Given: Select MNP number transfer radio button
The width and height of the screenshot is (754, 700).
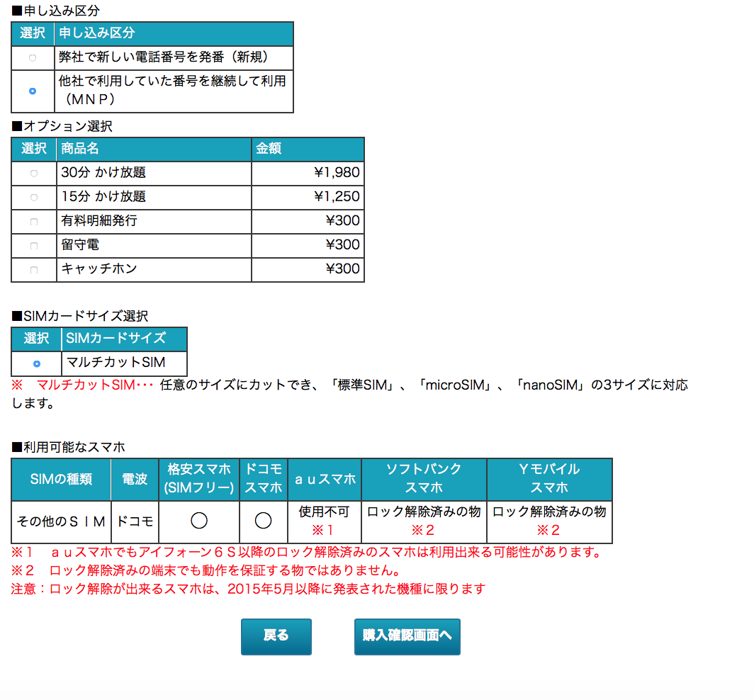Looking at the screenshot, I should [x=33, y=91].
